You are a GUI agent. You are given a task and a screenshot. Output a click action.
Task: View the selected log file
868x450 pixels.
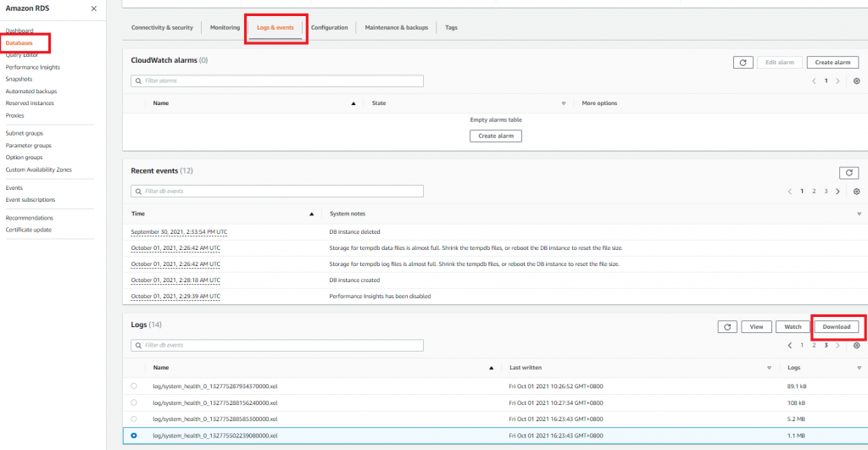756,327
